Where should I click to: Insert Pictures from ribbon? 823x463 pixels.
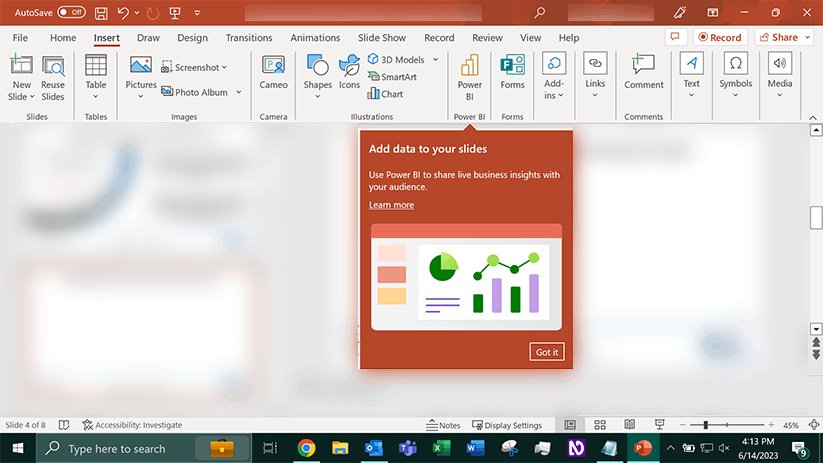pyautogui.click(x=141, y=77)
